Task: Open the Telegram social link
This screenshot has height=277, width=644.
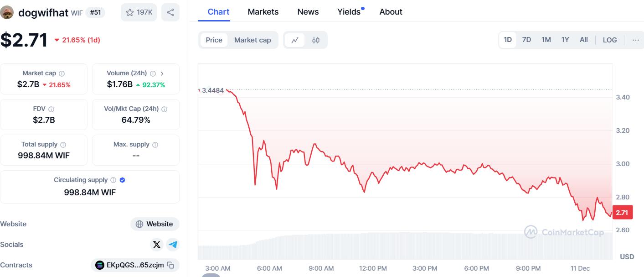Action: click(x=173, y=245)
